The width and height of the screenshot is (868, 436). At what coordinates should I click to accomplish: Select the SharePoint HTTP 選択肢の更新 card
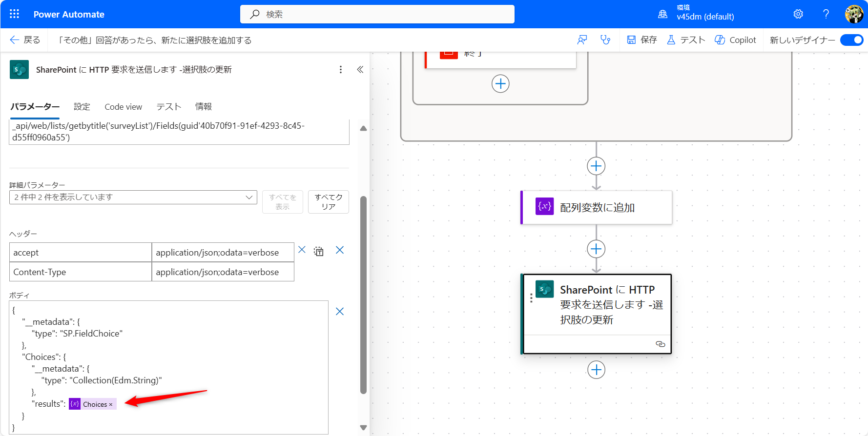(x=597, y=314)
